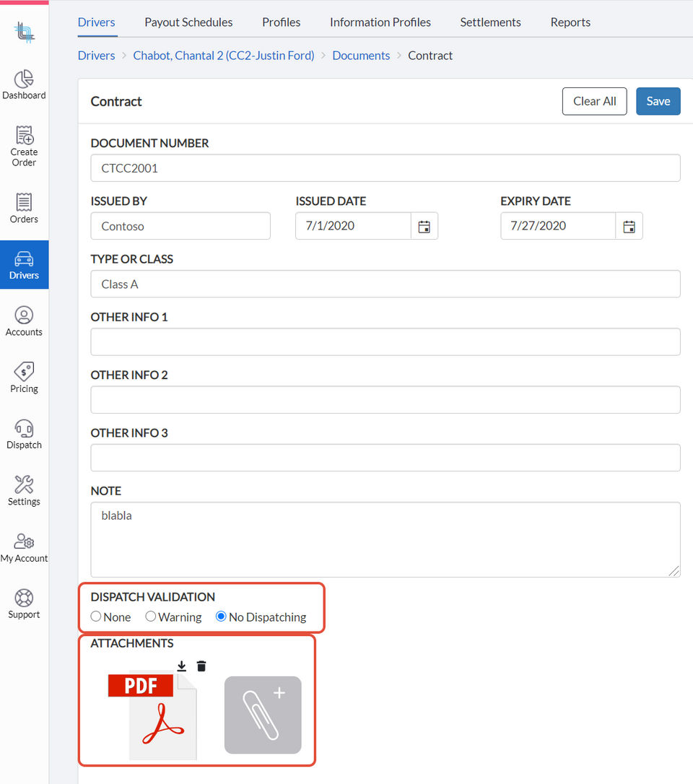Go to Orders in the sidebar
Screen dimensions: 693x784
tap(24, 208)
